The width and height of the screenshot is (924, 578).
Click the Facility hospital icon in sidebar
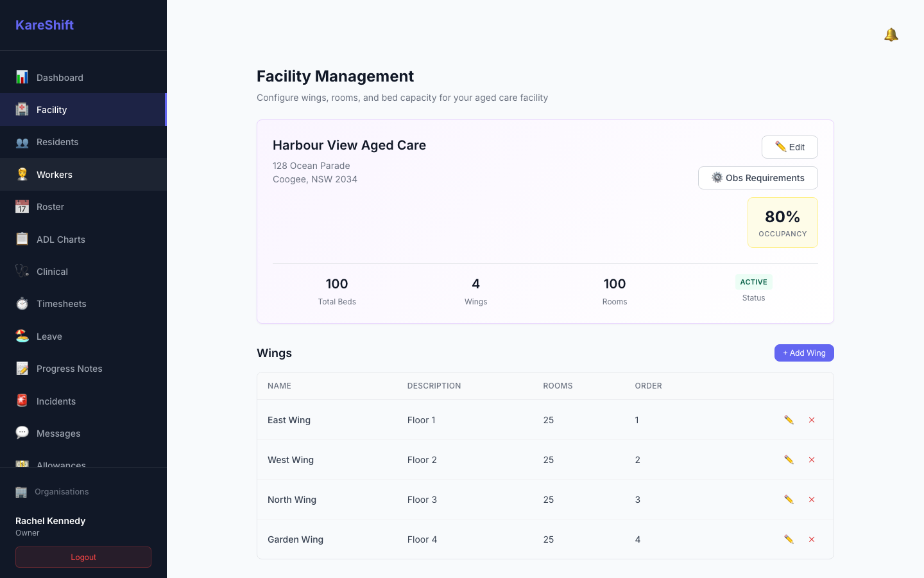coord(22,109)
